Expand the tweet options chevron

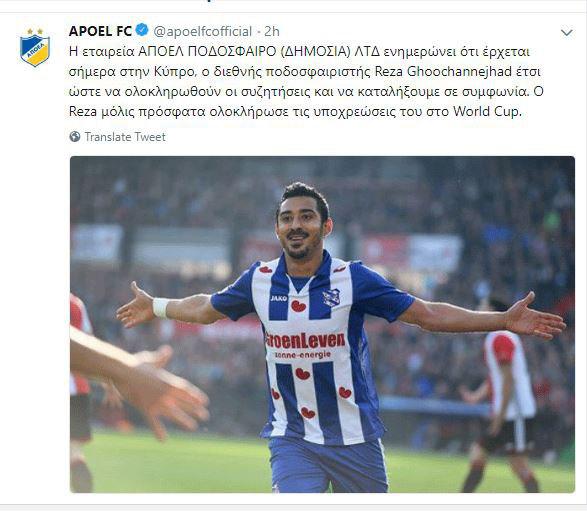click(x=567, y=33)
